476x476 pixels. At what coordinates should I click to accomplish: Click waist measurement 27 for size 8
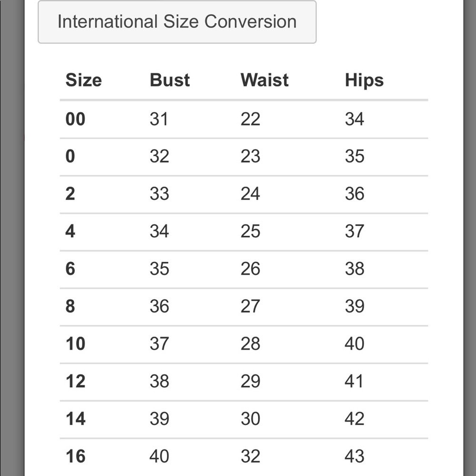coord(250,306)
